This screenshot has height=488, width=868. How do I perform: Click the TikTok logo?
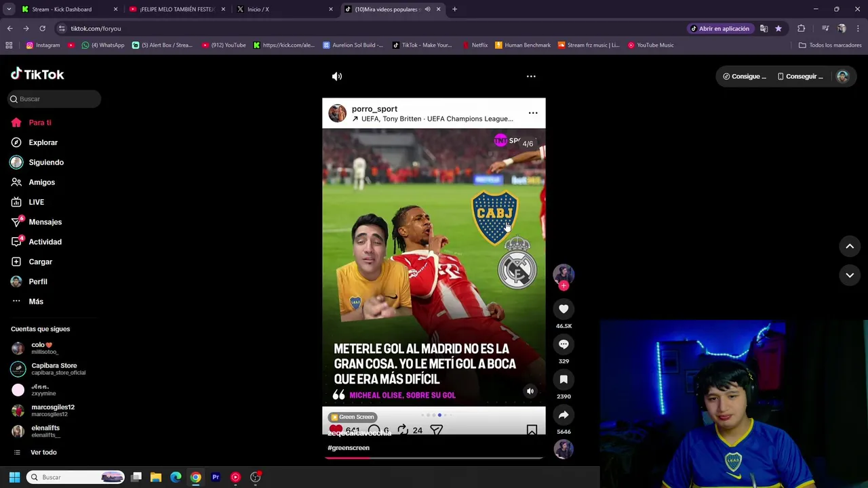37,74
